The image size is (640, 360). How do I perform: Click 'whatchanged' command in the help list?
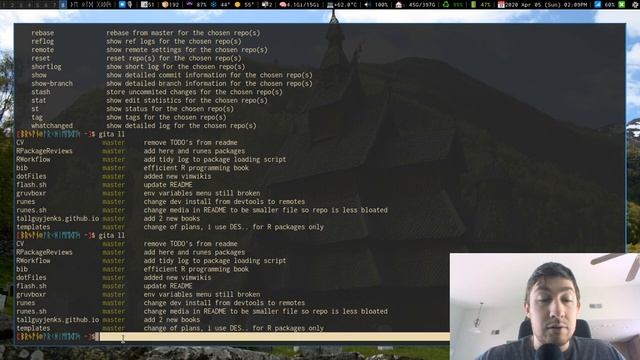pos(52,126)
